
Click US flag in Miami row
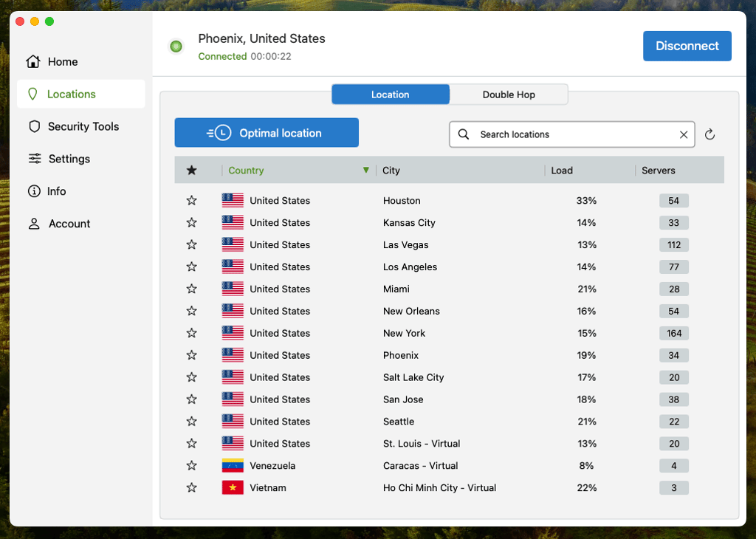click(233, 289)
